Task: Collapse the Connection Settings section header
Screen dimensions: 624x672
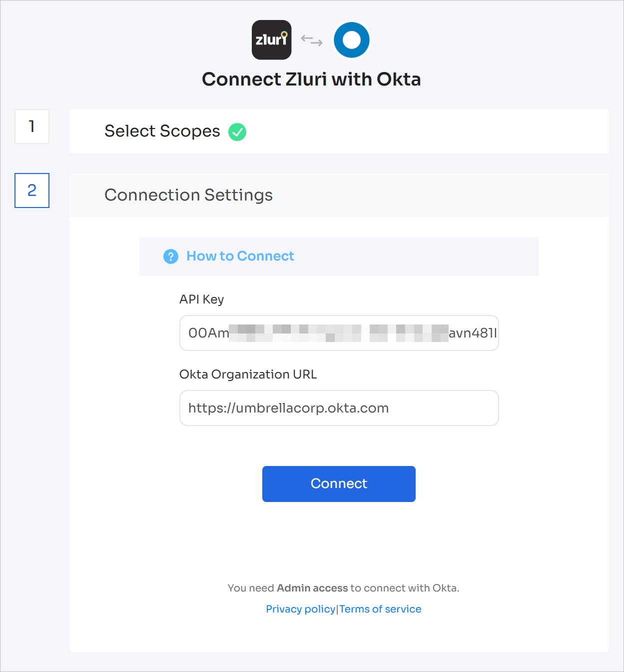Action: 339,195
